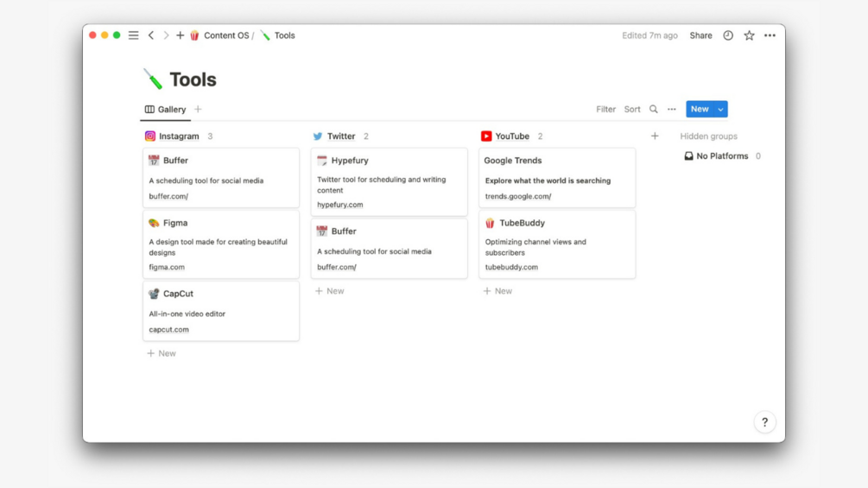Open the Buffer card under Instagram

[221, 178]
